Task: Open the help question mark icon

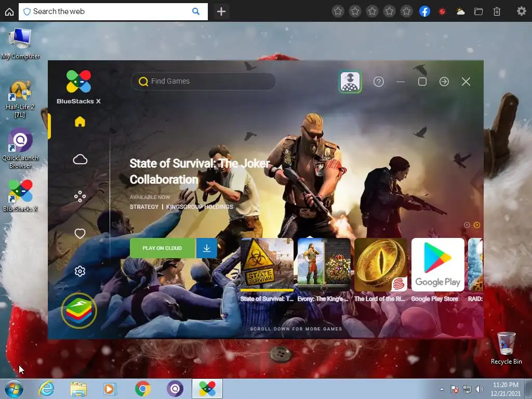Action: point(379,82)
